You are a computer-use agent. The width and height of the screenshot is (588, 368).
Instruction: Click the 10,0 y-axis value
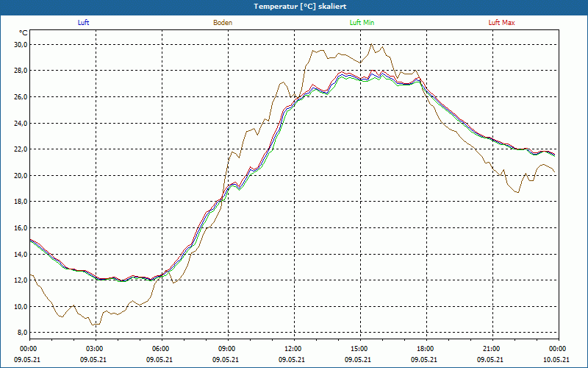(21, 306)
